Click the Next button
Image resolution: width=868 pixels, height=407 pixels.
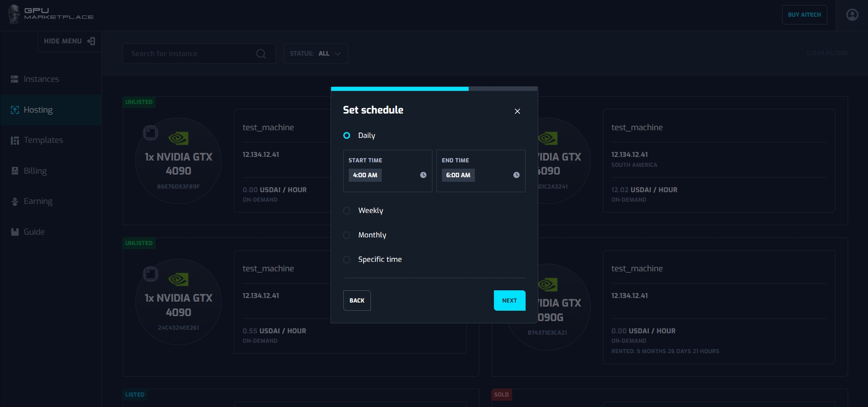pos(509,300)
